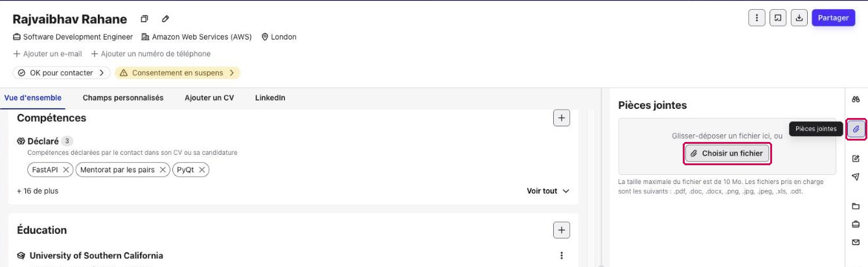
Task: Open the envelope mail icon in sidebar
Action: tap(856, 242)
